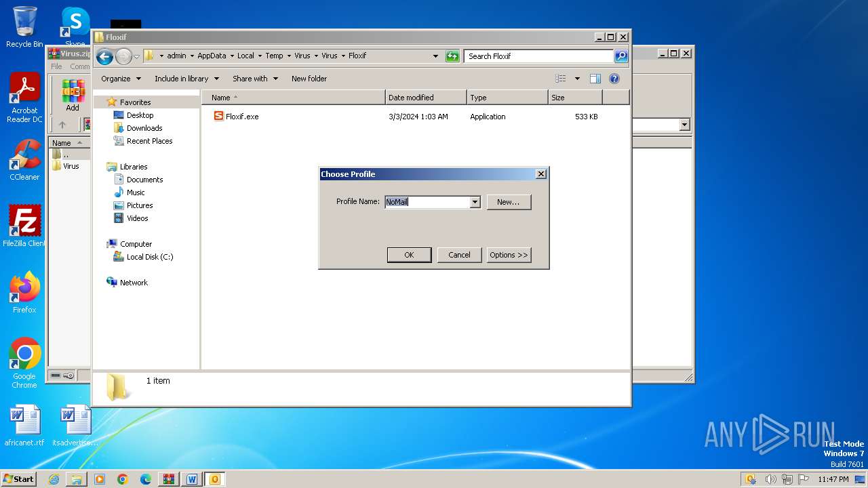Select Recent Places in navigation pane

pyautogui.click(x=149, y=141)
